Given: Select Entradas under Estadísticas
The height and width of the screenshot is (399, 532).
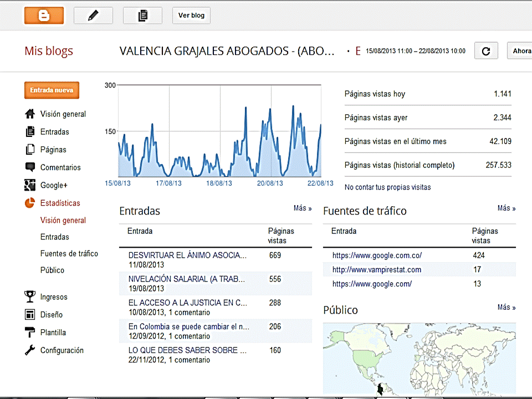Looking at the screenshot, I should coord(55,237).
